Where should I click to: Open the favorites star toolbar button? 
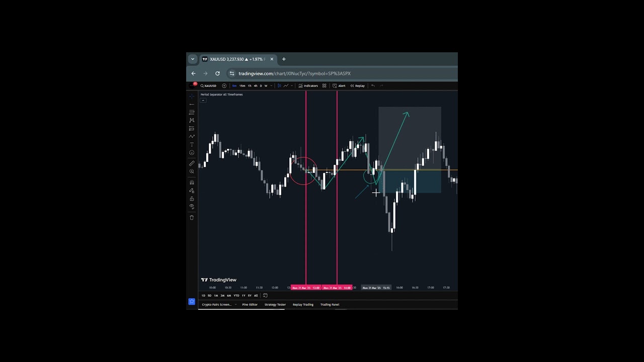tap(192, 301)
